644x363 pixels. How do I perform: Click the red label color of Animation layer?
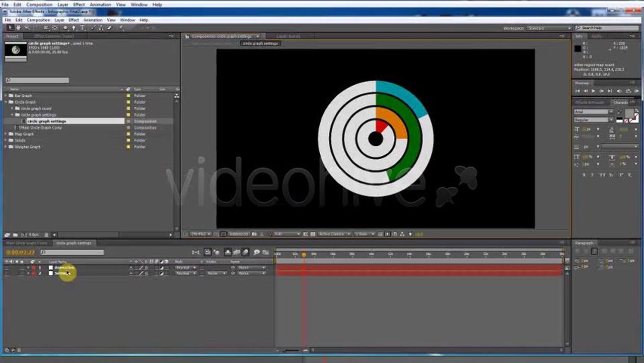click(33, 268)
